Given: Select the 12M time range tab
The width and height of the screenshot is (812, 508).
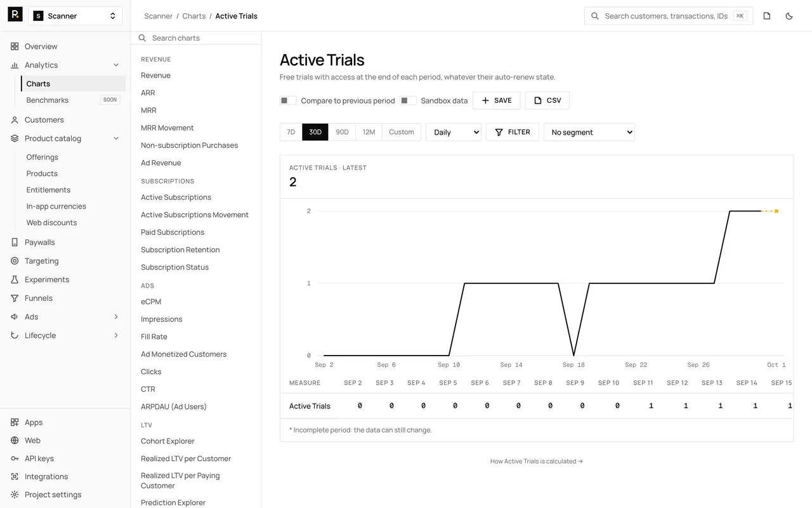Looking at the screenshot, I should 369,132.
